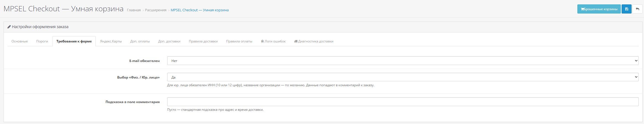Image resolution: width=644 pixels, height=124 pixels.
Task: Follow the Главная breadcrumb link
Action: 134,10
